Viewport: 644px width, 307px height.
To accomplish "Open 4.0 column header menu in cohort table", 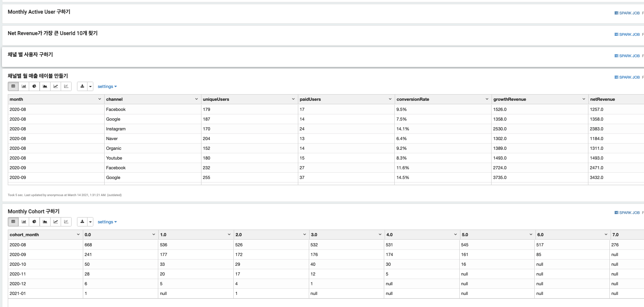I will coord(455,235).
